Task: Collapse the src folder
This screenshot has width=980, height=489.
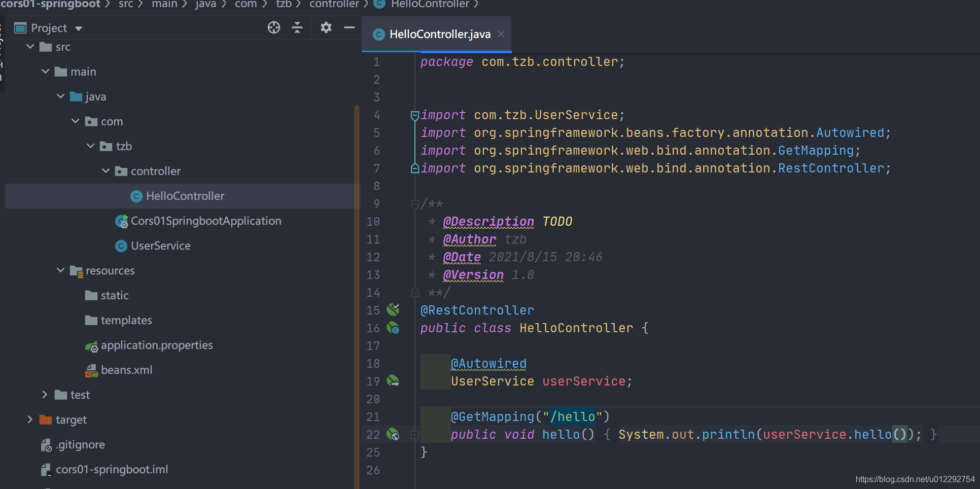Action: pos(30,47)
